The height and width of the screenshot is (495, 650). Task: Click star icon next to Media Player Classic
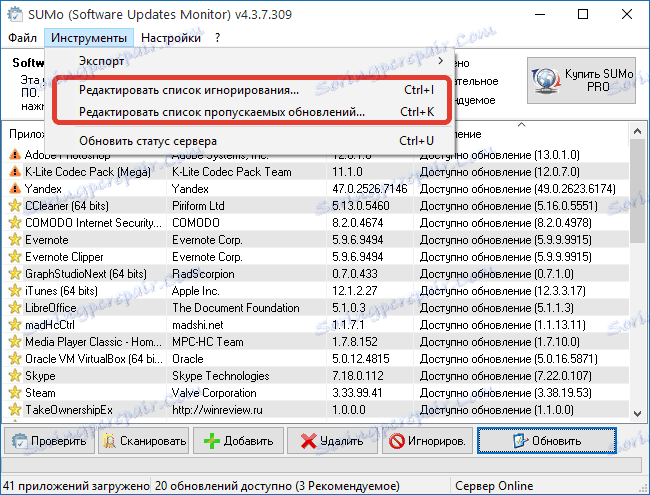coord(15,342)
